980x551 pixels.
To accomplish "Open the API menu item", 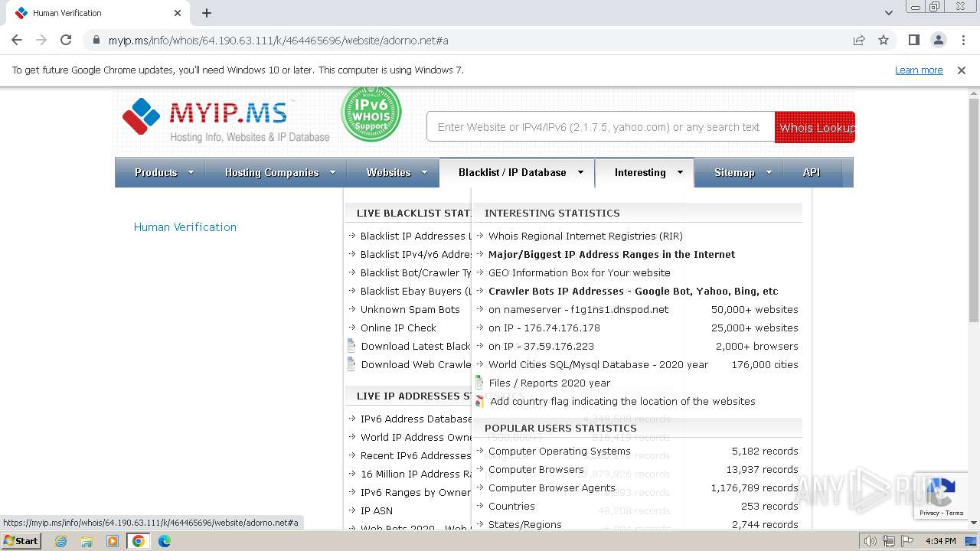I will [812, 172].
